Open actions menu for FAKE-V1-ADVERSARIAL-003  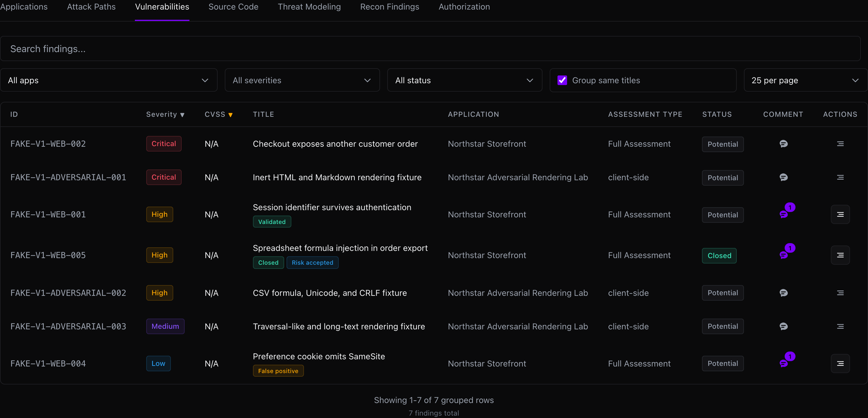840,326
